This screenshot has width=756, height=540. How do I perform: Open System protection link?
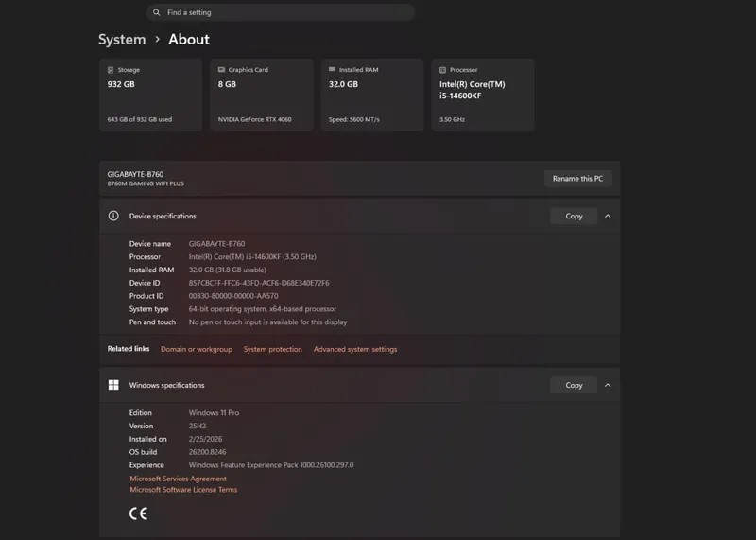coord(273,349)
